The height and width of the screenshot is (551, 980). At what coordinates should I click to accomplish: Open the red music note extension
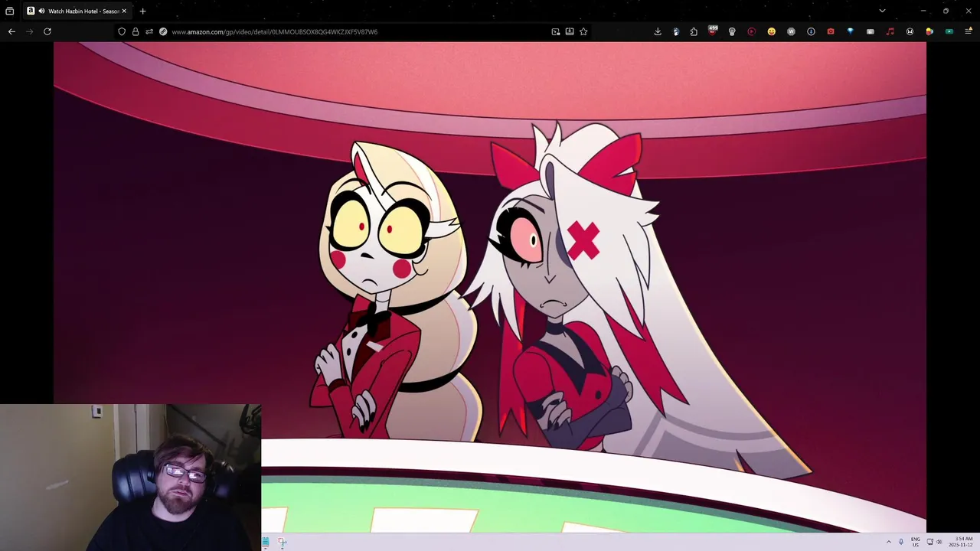coord(890,31)
